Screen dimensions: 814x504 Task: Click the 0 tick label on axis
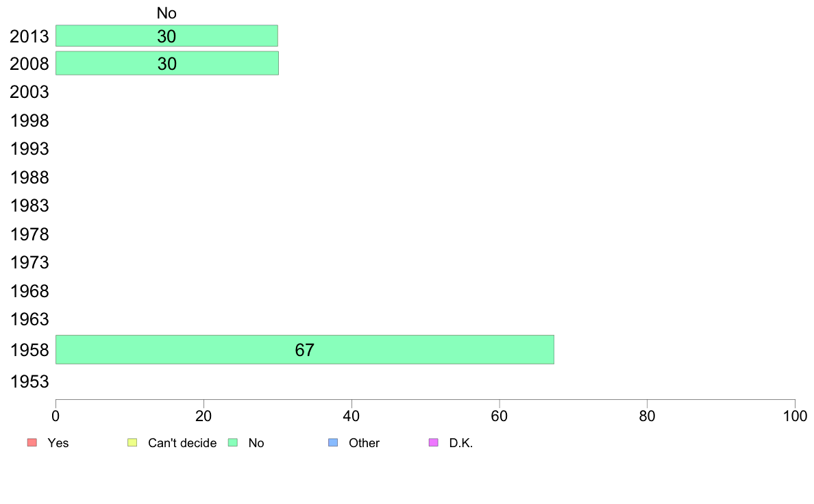(56, 416)
